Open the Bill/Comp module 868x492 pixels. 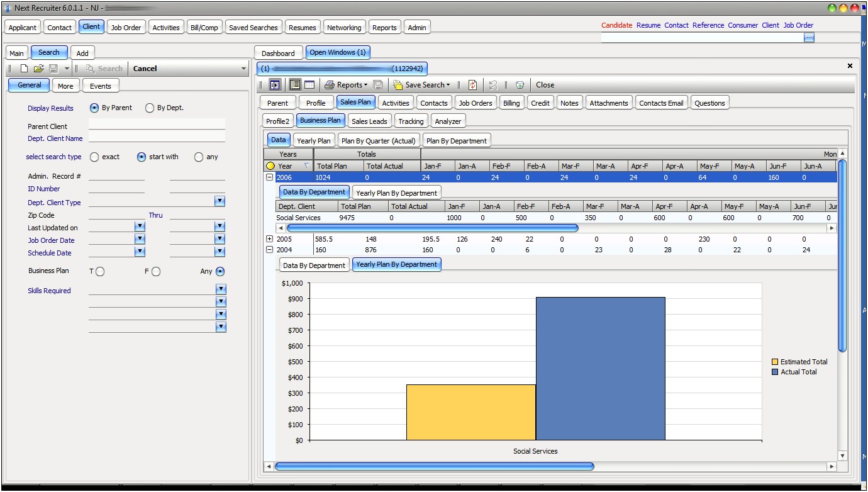204,27
